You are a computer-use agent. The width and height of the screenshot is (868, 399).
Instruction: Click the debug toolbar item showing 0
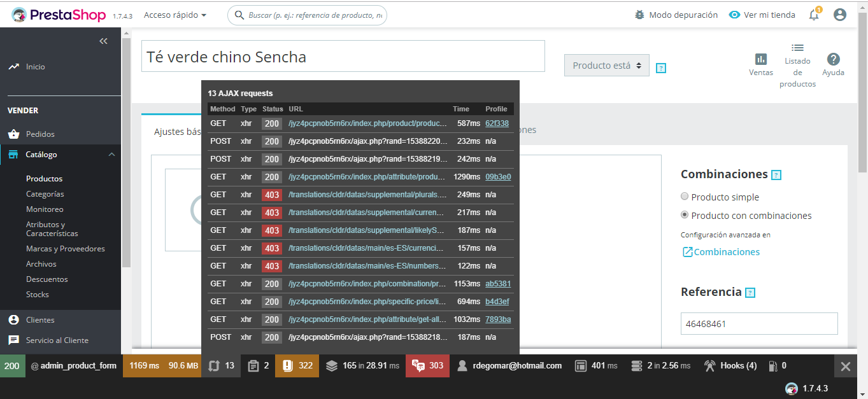pyautogui.click(x=777, y=365)
